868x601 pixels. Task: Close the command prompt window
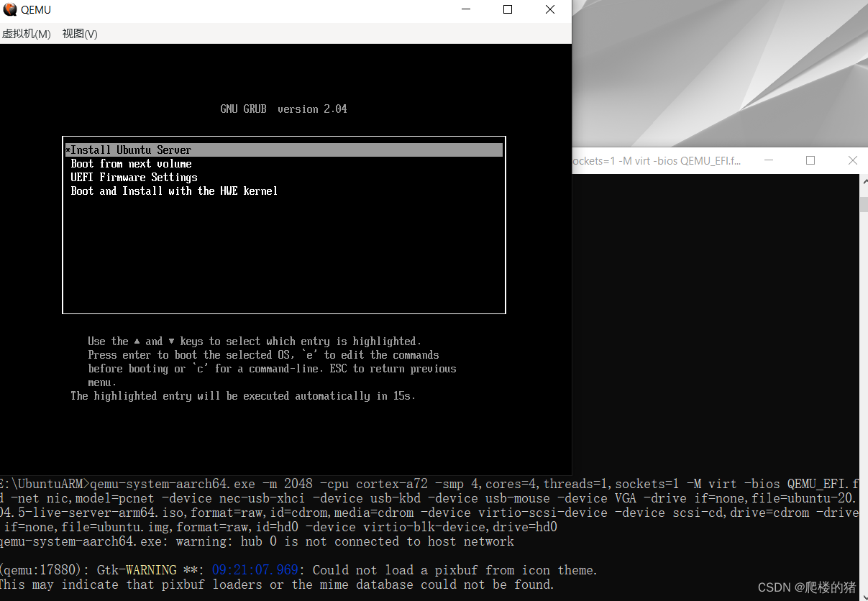coord(853,160)
